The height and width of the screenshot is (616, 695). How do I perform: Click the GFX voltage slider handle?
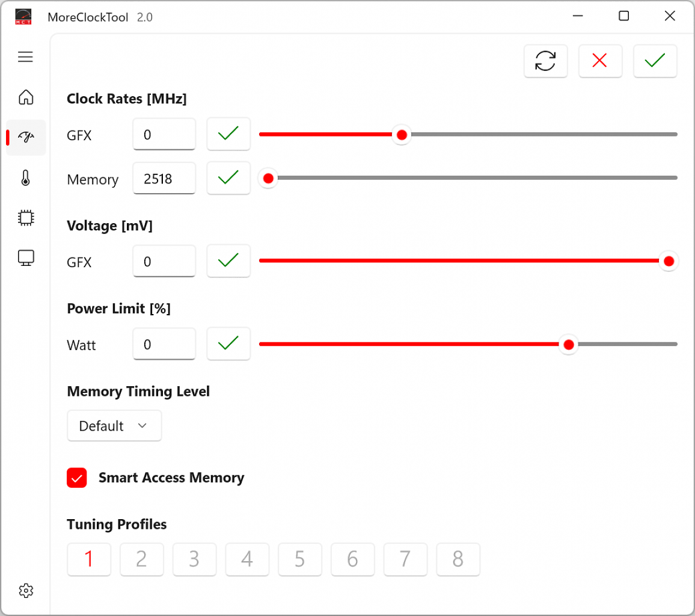coord(669,261)
